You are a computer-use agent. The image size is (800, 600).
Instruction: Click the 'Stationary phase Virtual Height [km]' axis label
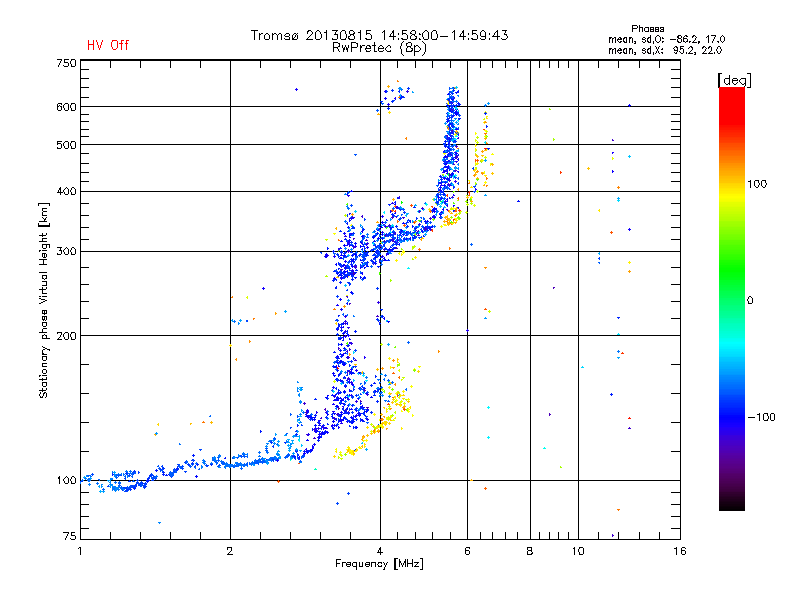pyautogui.click(x=43, y=300)
